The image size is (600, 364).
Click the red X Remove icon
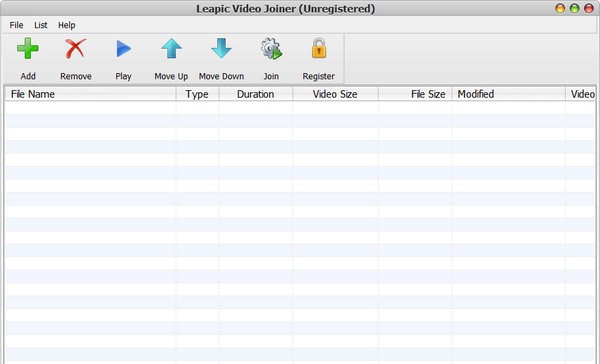[75, 49]
